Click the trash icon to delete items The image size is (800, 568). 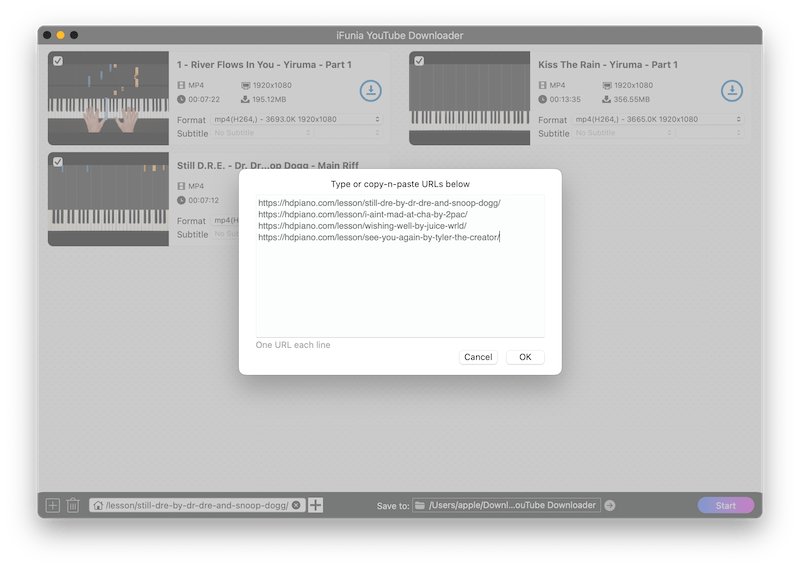click(73, 505)
